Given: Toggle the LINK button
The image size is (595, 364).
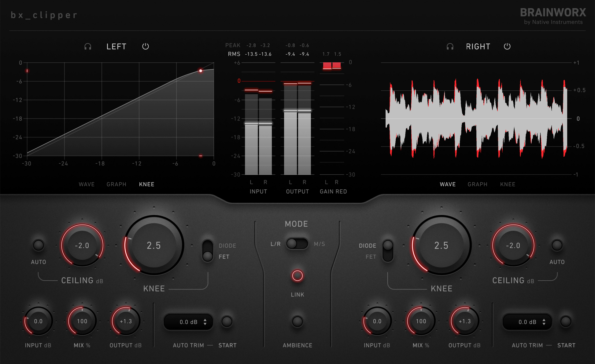Looking at the screenshot, I should coord(297,275).
